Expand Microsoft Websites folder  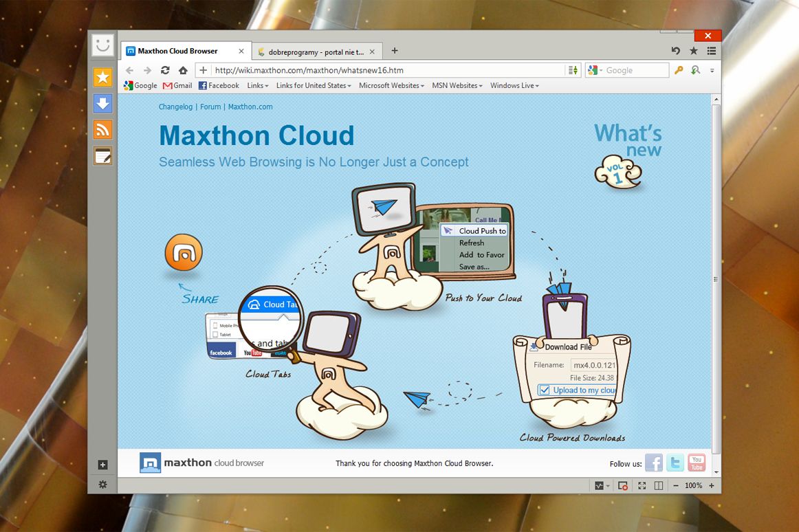[x=391, y=86]
